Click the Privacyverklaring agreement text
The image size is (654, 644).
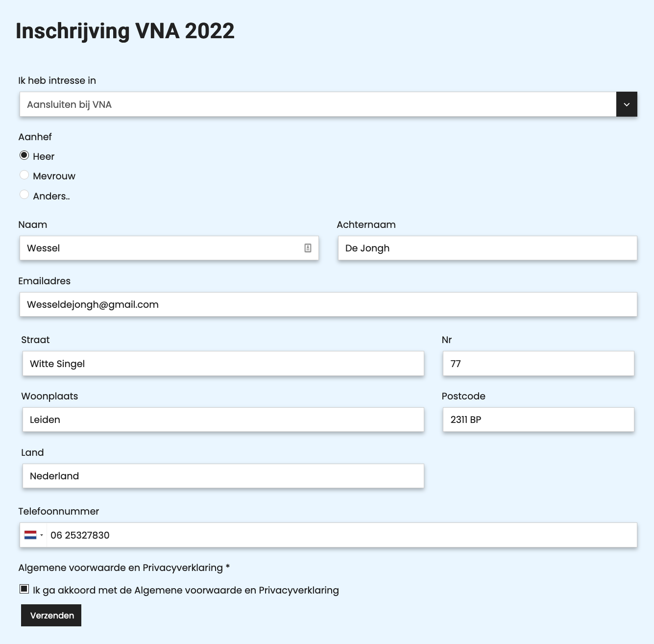pos(185,590)
